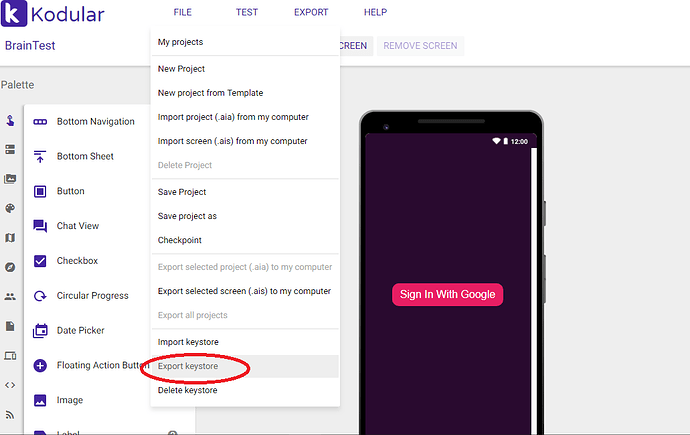The height and width of the screenshot is (435, 690).
Task: Pick the Chat View component icon
Action: pos(40,226)
